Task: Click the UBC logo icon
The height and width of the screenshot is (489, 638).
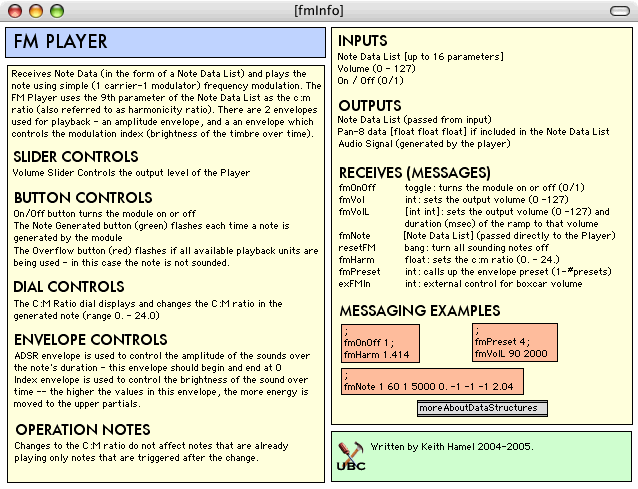Action: coord(350,455)
